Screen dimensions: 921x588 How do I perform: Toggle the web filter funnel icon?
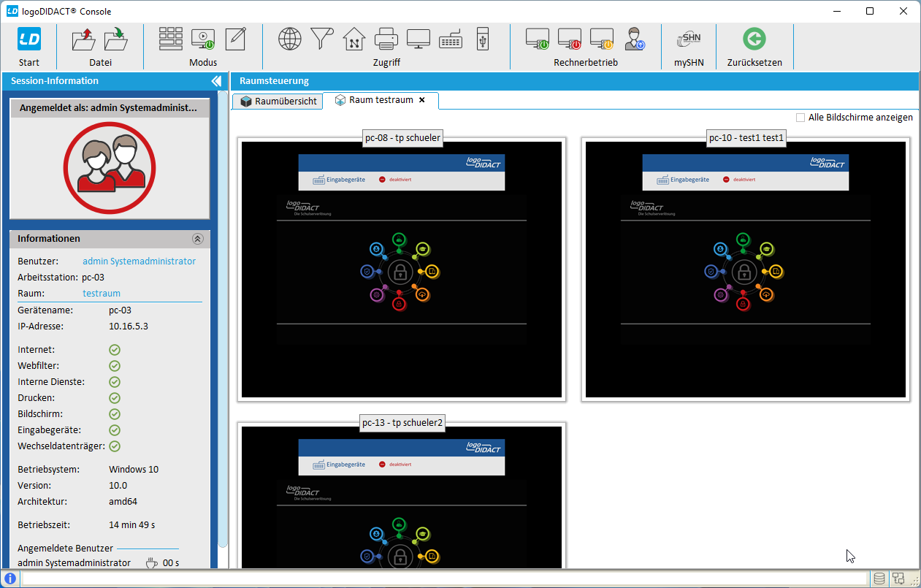[322, 39]
